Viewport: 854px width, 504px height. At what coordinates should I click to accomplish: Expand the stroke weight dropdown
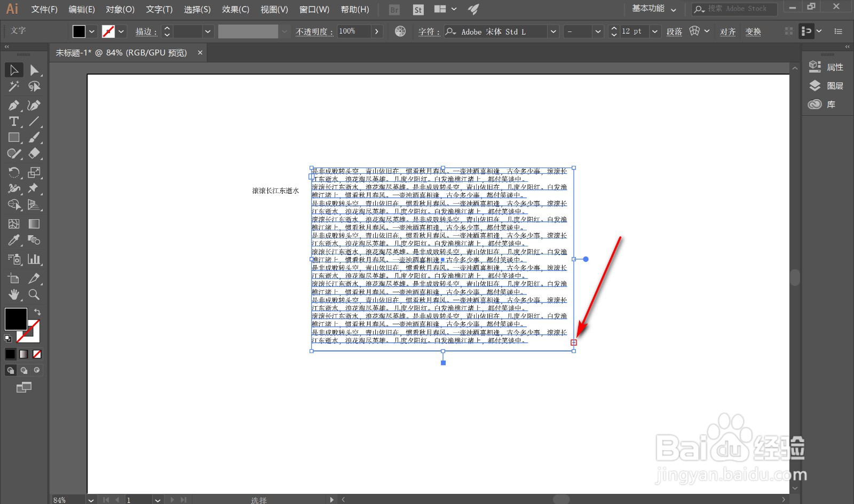click(x=208, y=31)
